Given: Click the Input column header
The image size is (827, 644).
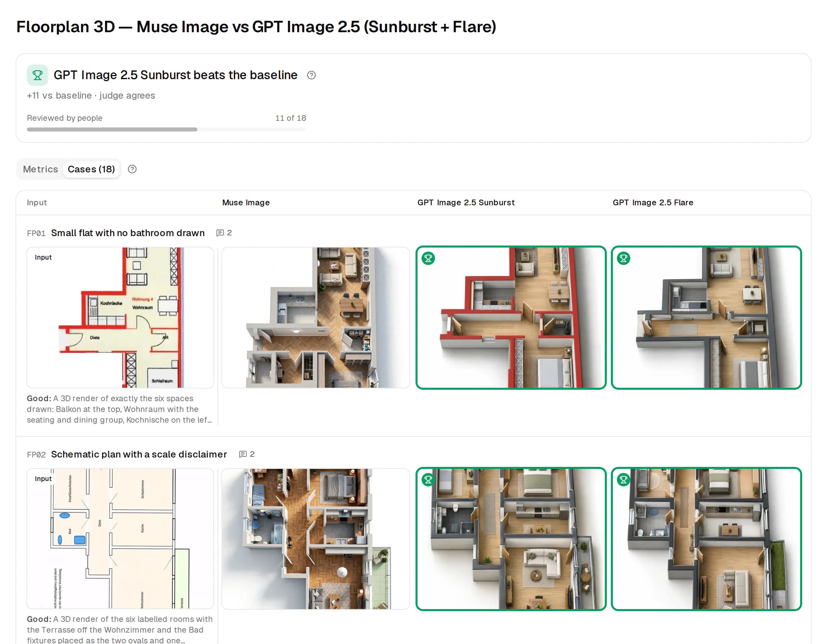Looking at the screenshot, I should [37, 203].
